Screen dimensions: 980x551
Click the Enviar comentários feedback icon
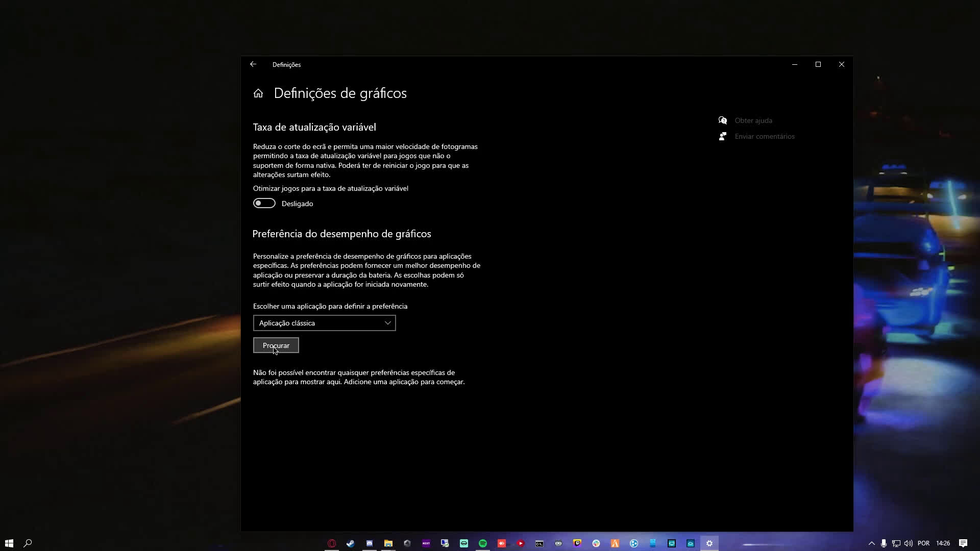(x=723, y=136)
